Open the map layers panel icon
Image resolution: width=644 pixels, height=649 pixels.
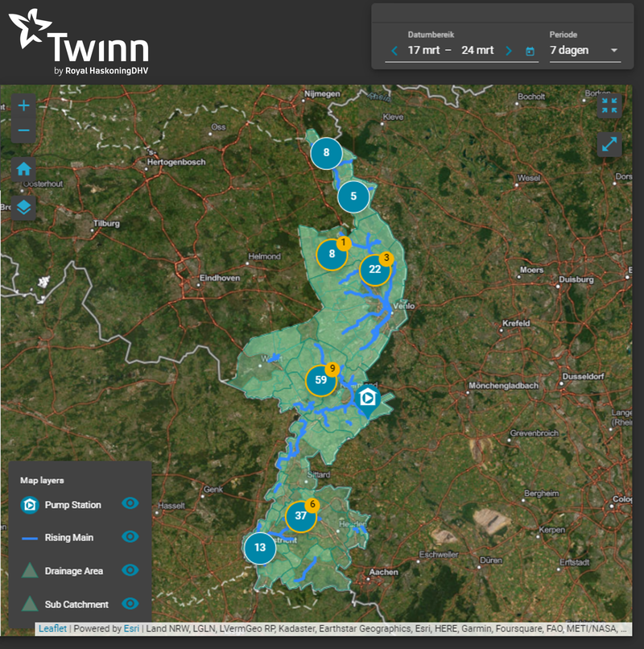23,207
